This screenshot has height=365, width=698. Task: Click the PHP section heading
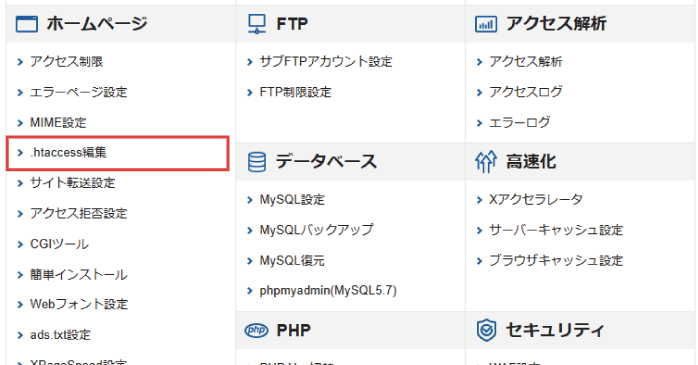click(293, 330)
